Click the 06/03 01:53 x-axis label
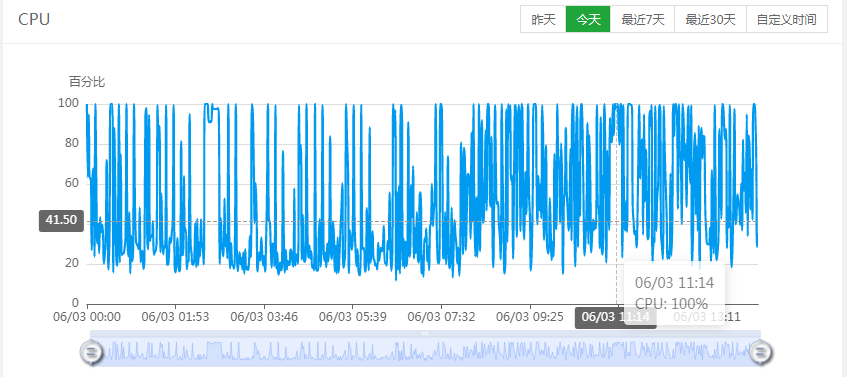The height and width of the screenshot is (377, 847). (x=176, y=317)
